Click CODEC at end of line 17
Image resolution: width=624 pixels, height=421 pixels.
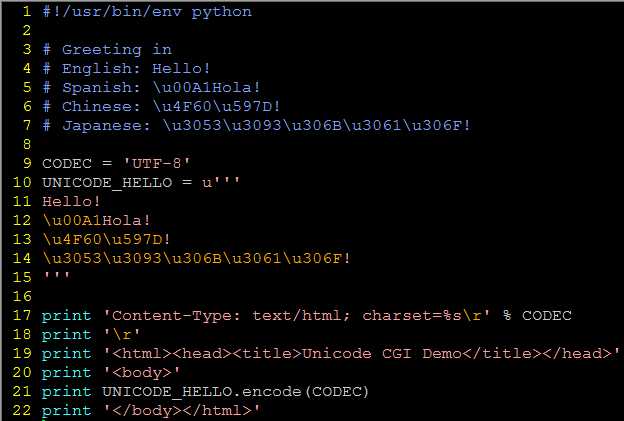coord(547,316)
